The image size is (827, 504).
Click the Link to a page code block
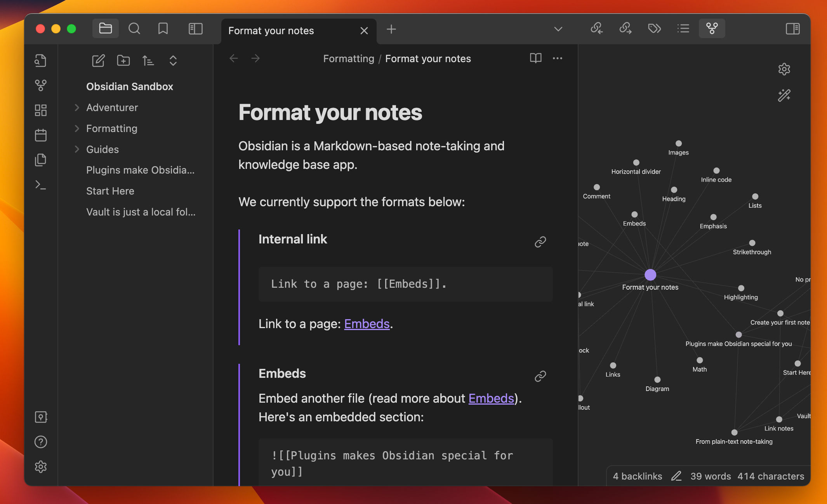405,284
